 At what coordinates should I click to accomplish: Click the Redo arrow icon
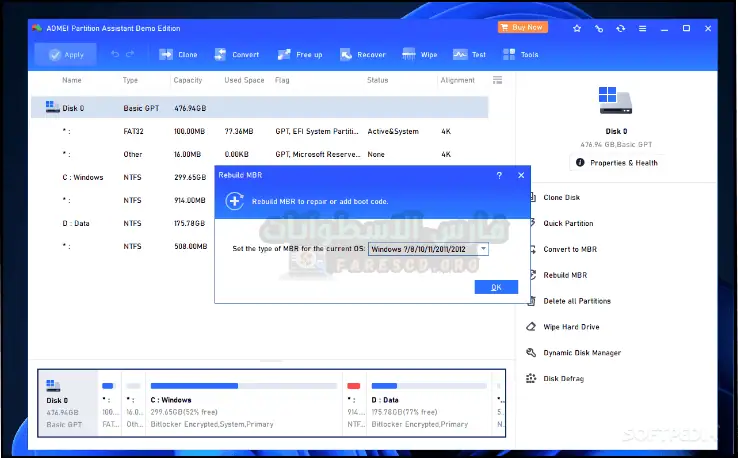[x=130, y=55]
